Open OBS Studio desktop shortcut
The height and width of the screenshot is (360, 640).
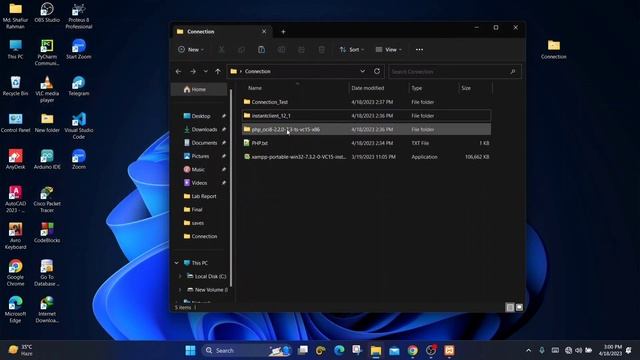[x=47, y=13]
